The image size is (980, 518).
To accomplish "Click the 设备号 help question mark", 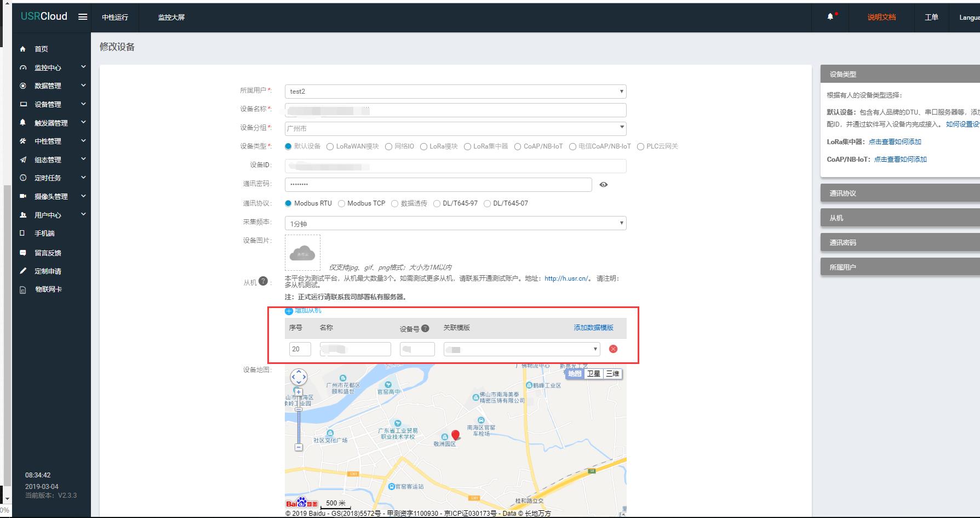I will [425, 328].
